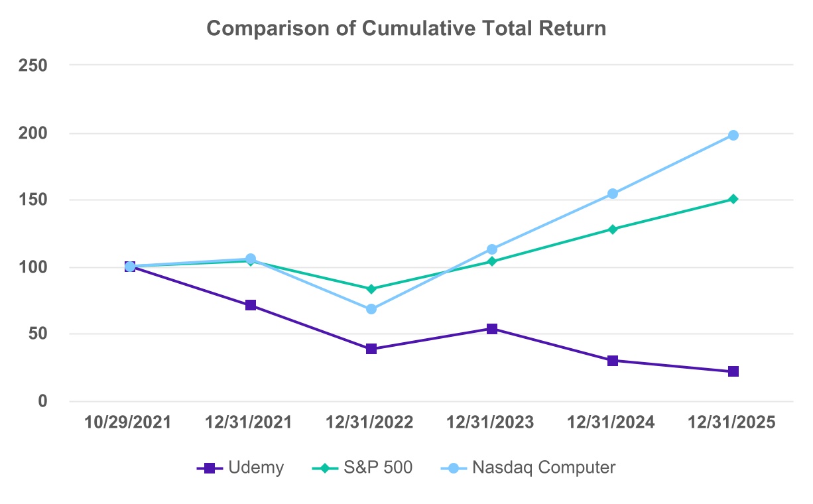Screen dimensions: 813x504
Task: Select Nasdaq Computer circle marker at 12/31/2025
Action: click(x=733, y=135)
